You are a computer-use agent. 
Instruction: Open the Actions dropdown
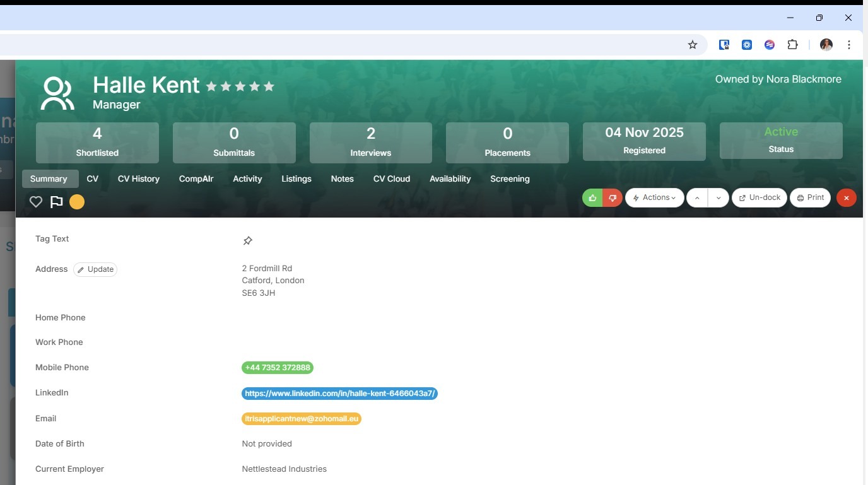(654, 197)
